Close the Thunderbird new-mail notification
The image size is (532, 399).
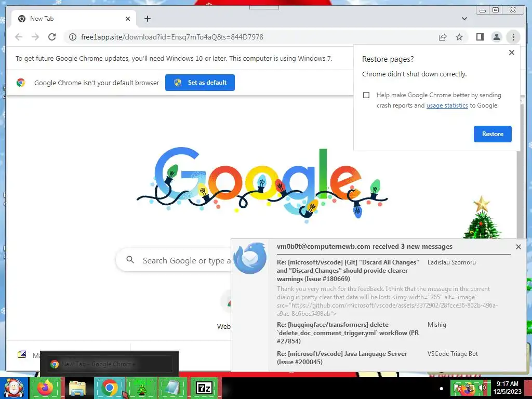518,247
